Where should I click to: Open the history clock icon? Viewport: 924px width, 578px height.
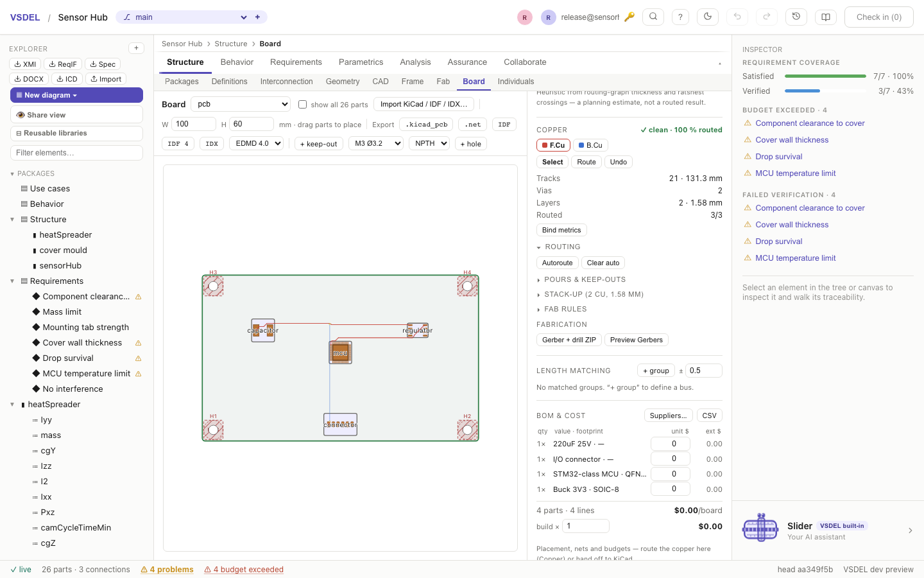point(796,17)
